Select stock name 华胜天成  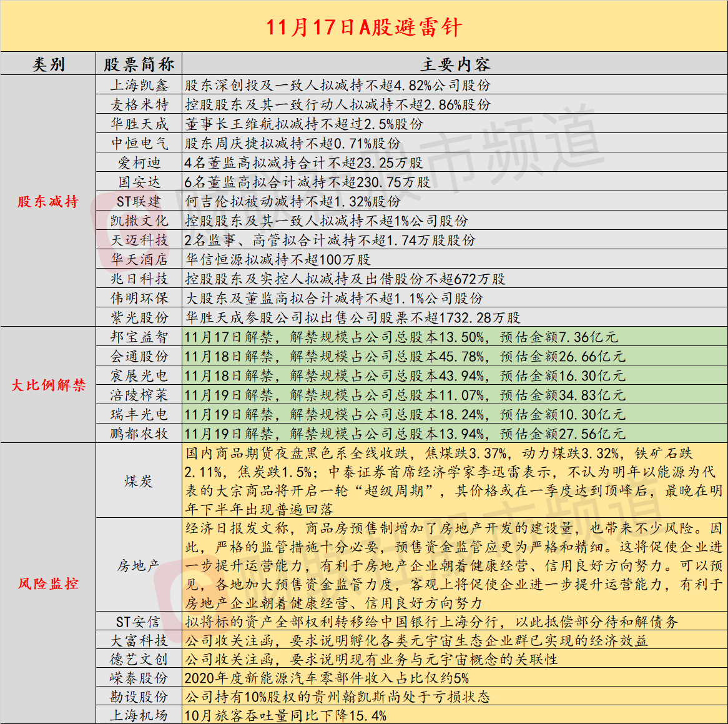point(139,124)
